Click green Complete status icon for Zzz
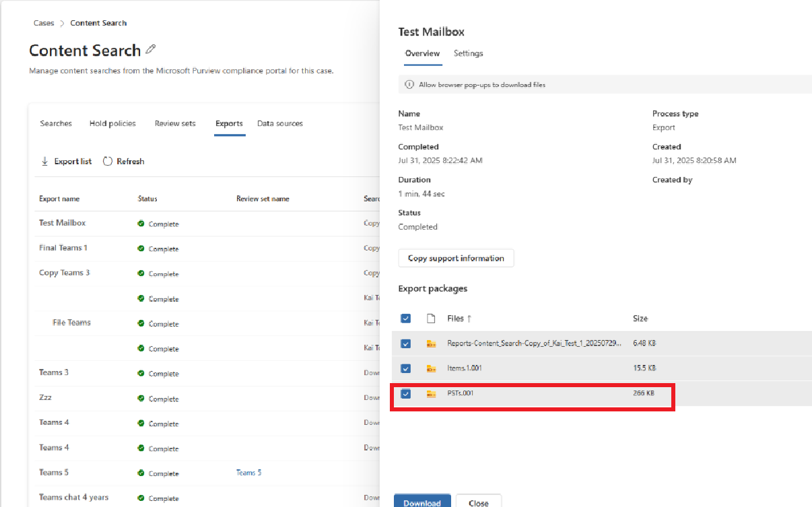Screen dimensions: 812x507 point(141,398)
